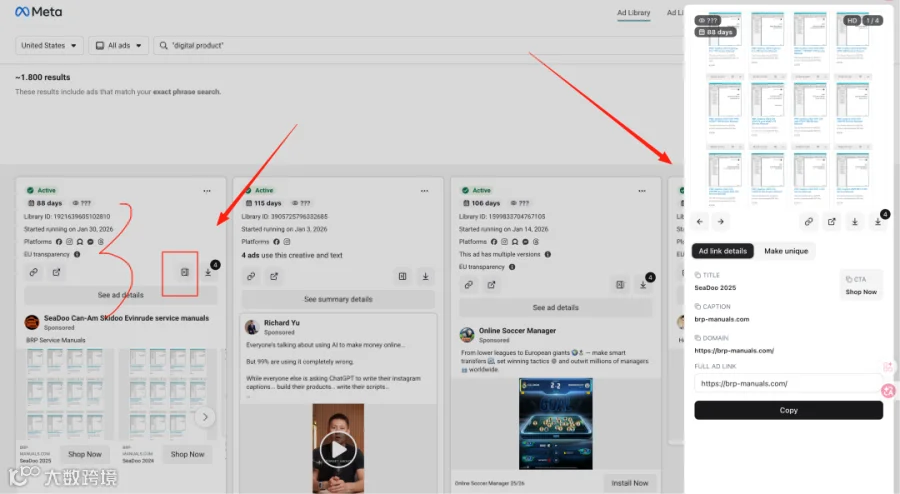
Task: Open the All ads category dropdown
Action: click(118, 45)
